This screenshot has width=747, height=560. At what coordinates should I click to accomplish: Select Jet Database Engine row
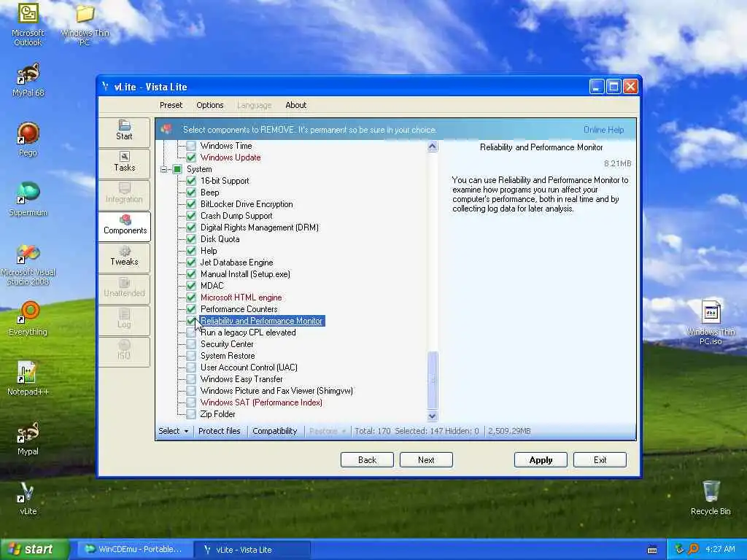(237, 262)
